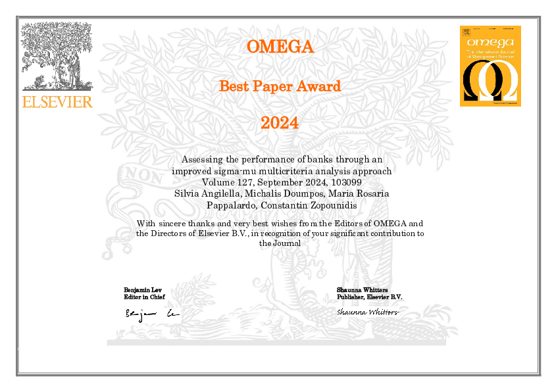
Task: Click the Omega journal cover thumbnail
Action: tap(490, 66)
